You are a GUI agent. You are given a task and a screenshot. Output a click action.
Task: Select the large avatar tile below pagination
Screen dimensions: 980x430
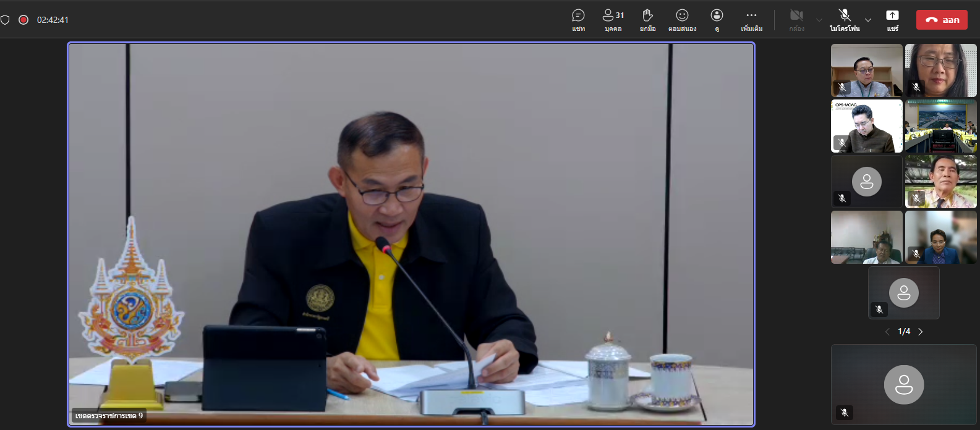point(903,384)
